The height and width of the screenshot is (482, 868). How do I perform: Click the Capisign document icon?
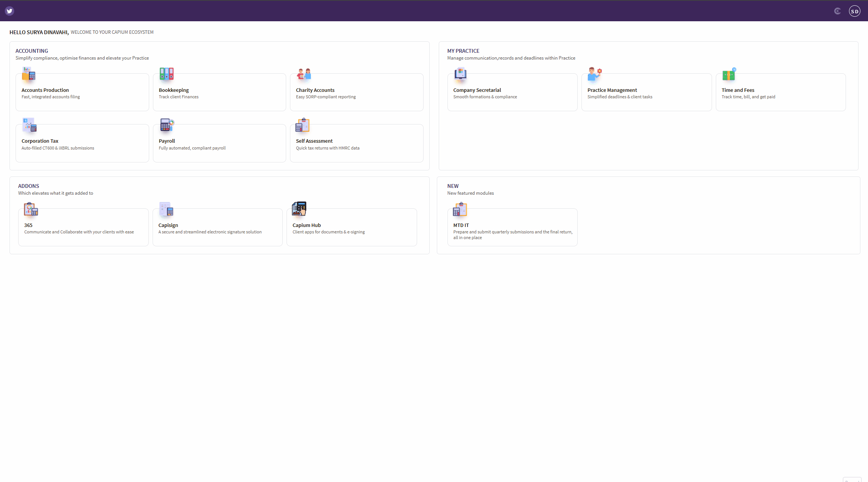[166, 209]
